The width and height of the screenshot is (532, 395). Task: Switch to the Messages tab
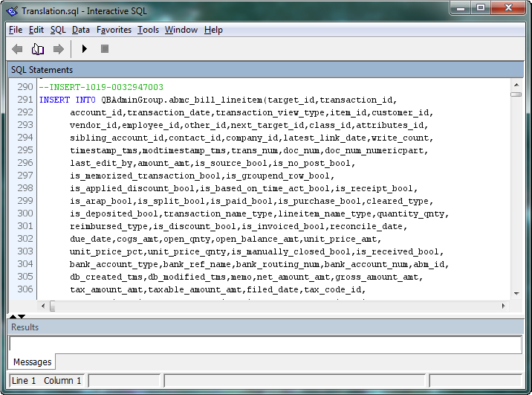pos(33,362)
